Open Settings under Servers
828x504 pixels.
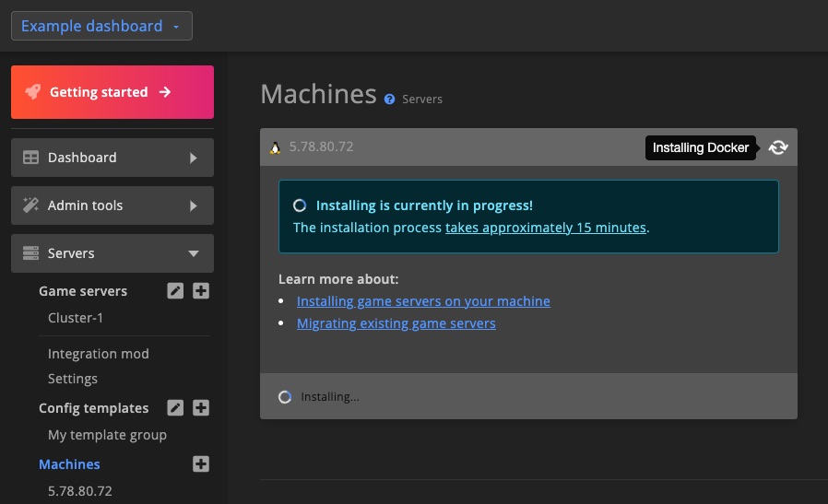point(72,379)
